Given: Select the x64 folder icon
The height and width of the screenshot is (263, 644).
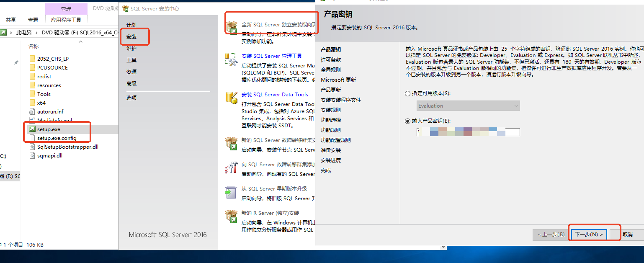Looking at the screenshot, I should [32, 103].
